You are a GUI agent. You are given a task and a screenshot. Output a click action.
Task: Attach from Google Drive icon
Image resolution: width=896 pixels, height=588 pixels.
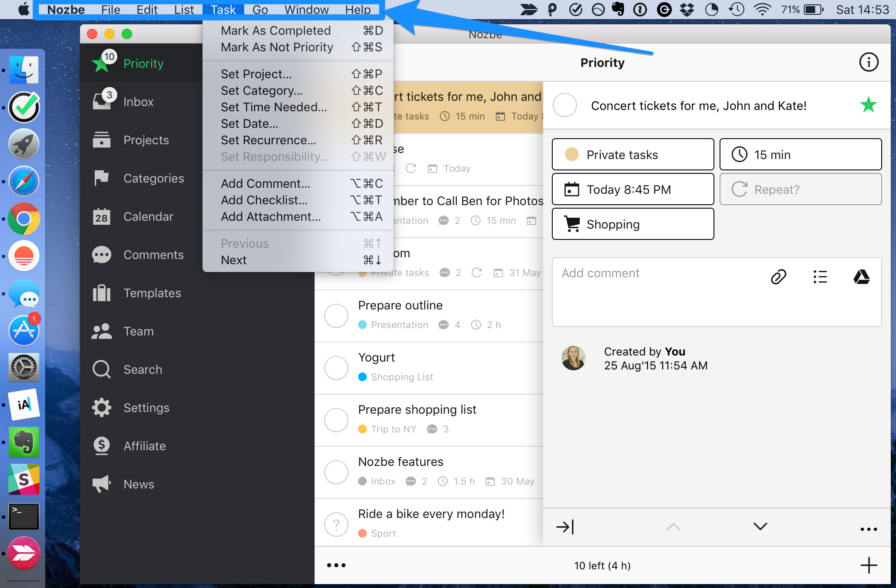pos(861,277)
